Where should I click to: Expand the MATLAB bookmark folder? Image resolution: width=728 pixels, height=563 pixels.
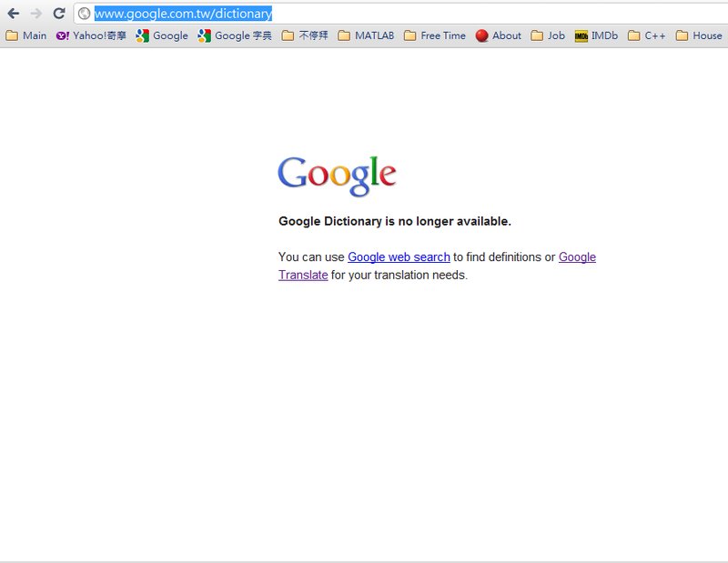[x=366, y=35]
